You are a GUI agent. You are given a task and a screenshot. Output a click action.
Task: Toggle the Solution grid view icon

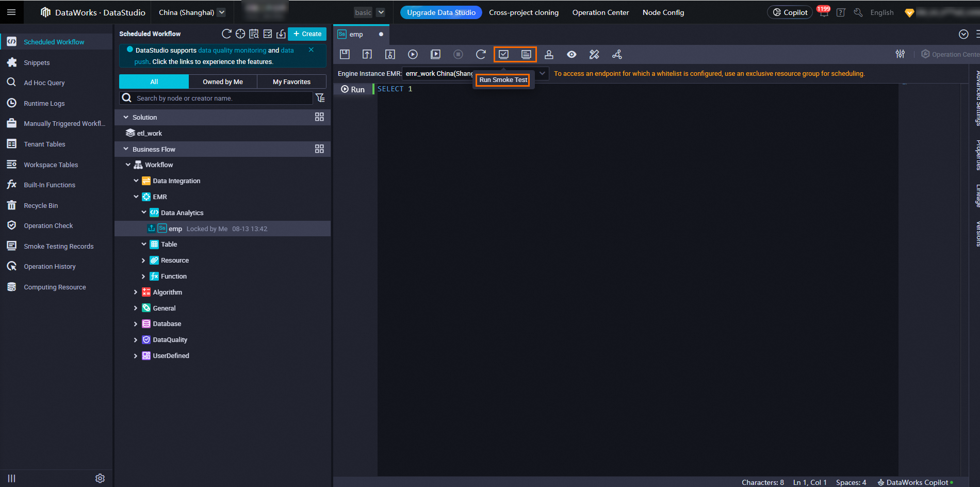(x=319, y=117)
